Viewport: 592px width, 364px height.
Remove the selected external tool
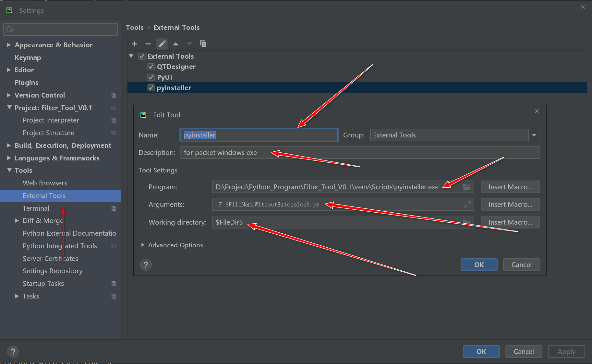point(148,44)
